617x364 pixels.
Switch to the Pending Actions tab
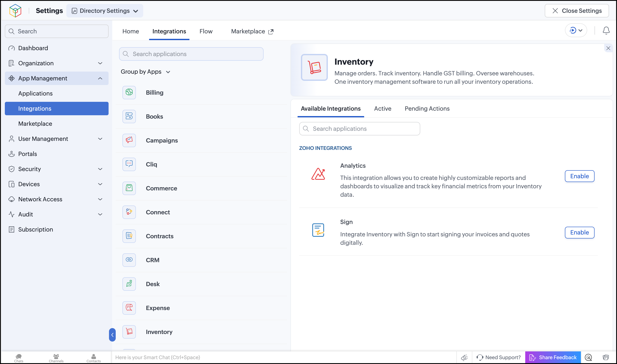click(x=427, y=108)
